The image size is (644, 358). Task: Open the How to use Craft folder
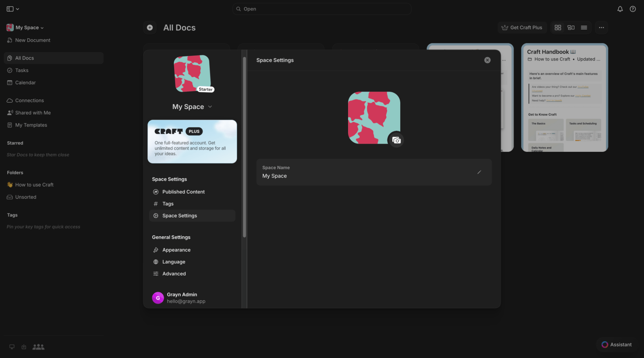[x=54, y=185]
